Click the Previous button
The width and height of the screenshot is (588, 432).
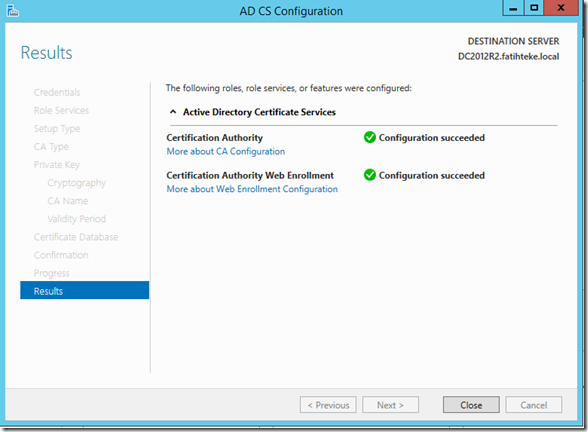tap(328, 405)
